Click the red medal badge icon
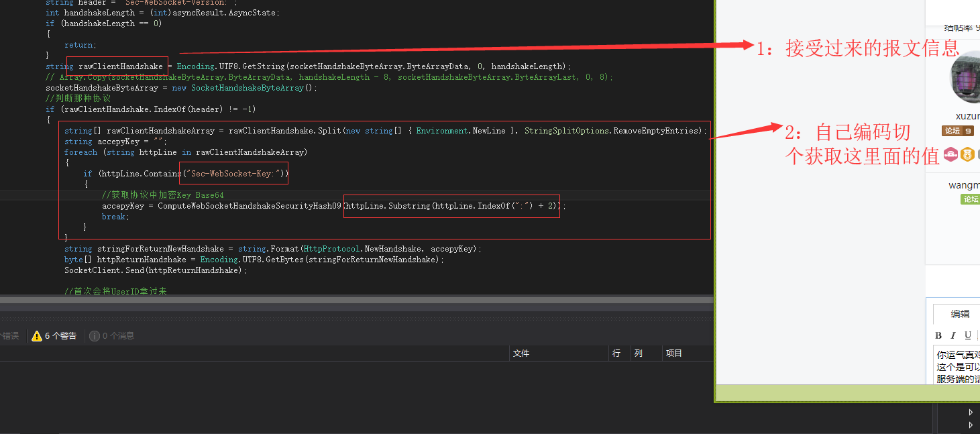This screenshot has width=980, height=434. tap(950, 155)
